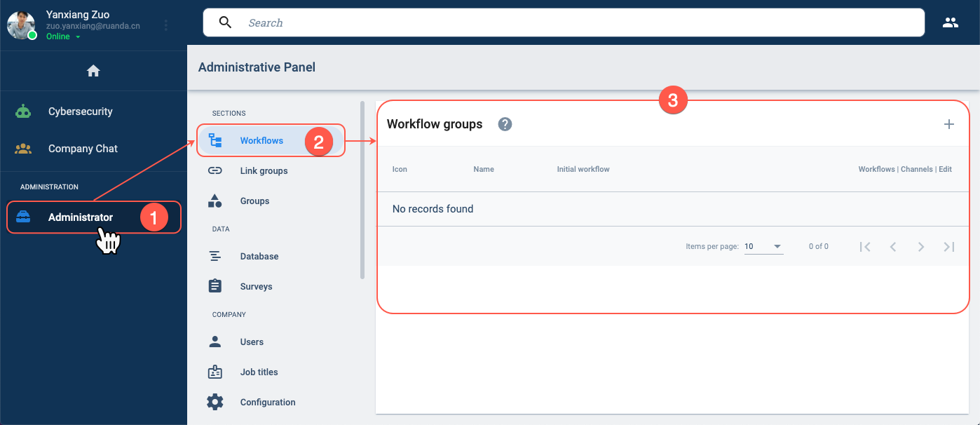
Task: Go to previous page of records
Action: [893, 246]
